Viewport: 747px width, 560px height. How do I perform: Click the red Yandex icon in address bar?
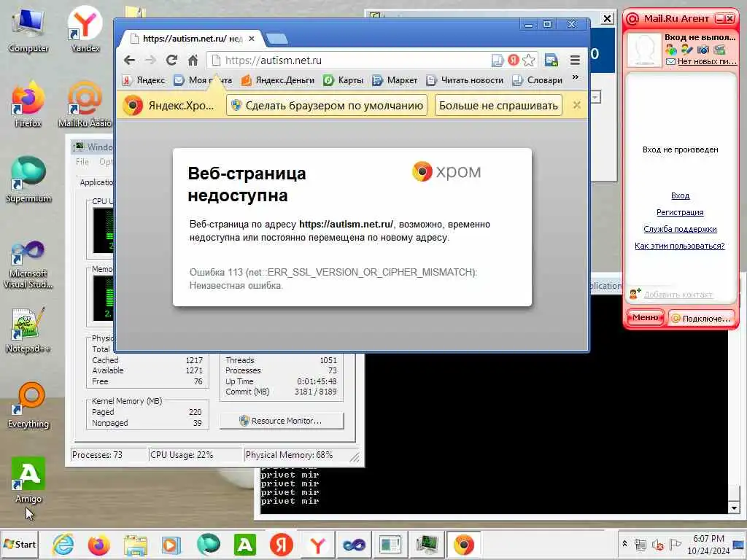(513, 60)
